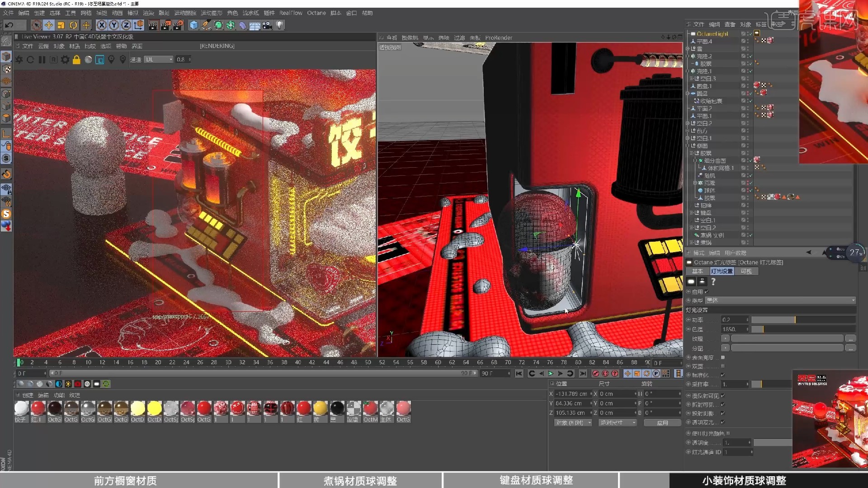Click the 应用 apply button

pos(662,423)
